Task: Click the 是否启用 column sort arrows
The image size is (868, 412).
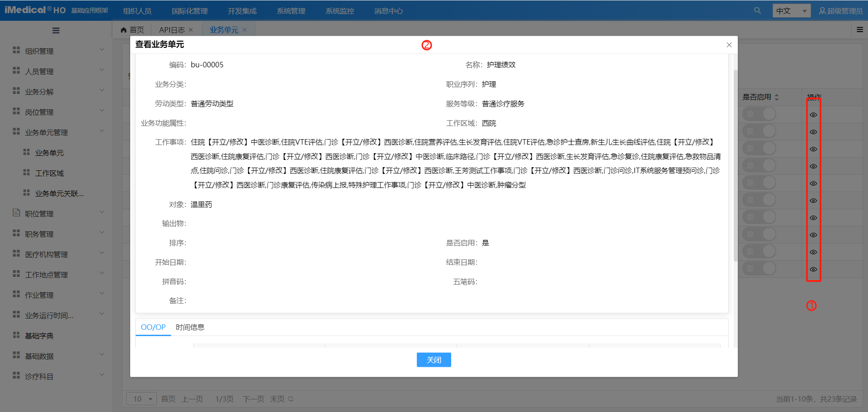Action: (x=777, y=97)
